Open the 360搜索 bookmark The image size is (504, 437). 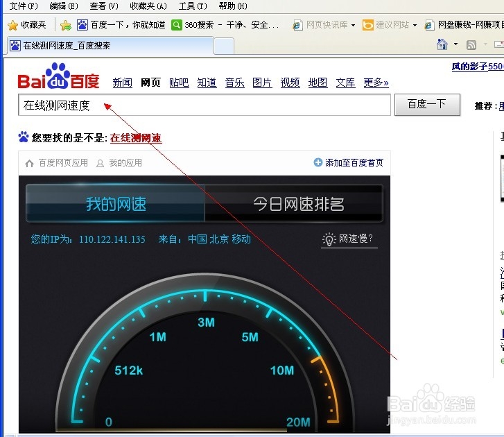(225, 25)
